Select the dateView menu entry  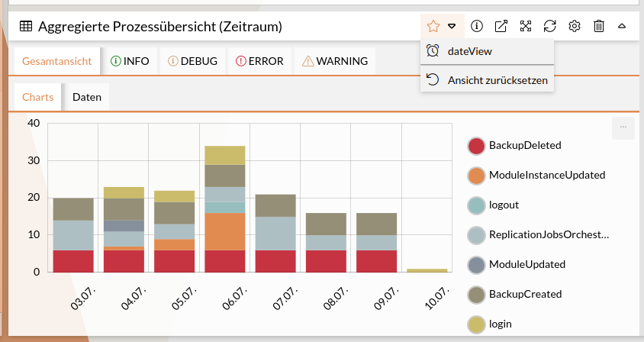click(469, 51)
